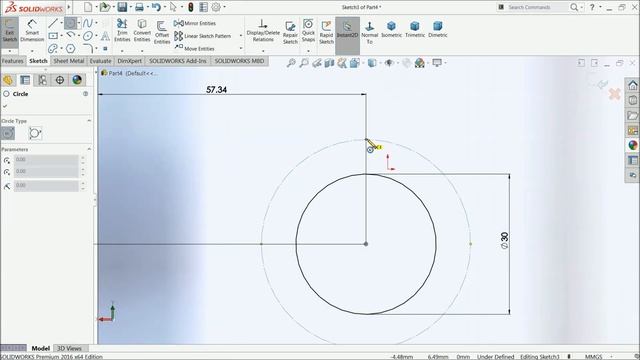Cancel sketch using the red X corner icon
The image size is (640, 360).
click(x=615, y=94)
